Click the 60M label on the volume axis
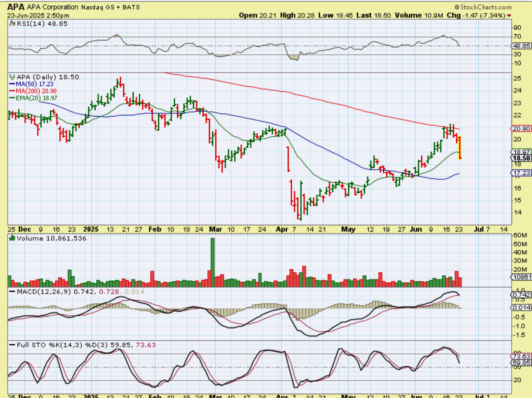The height and width of the screenshot is (398, 532). [x=520, y=235]
